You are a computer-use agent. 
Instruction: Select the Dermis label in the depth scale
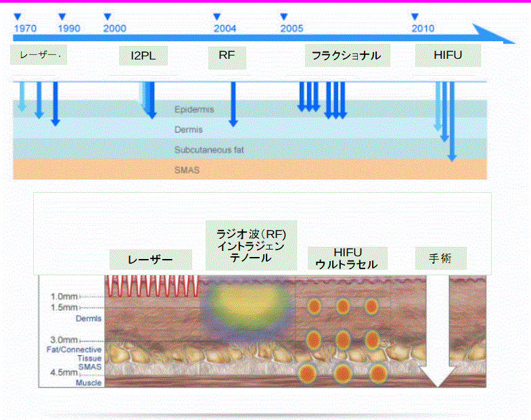coord(89,319)
